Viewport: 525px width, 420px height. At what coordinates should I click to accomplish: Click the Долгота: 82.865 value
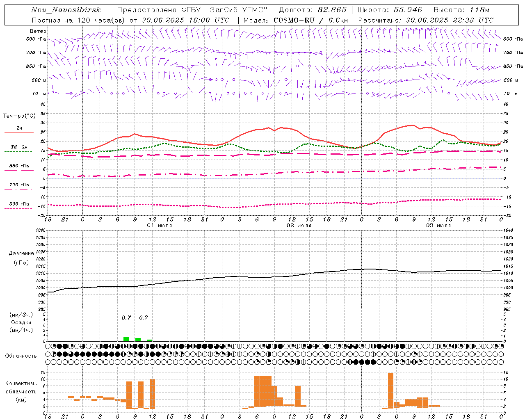(313, 10)
